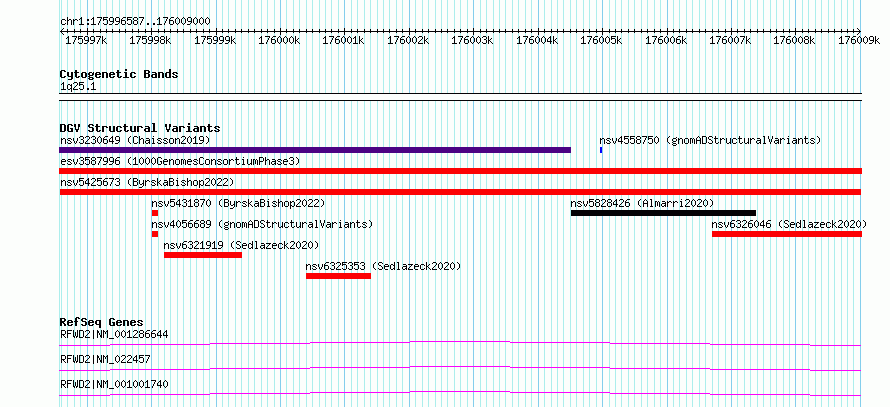Screen dimensions: 890x407
Task: Click the small red nsv5431870 marker
Action: click(x=154, y=213)
